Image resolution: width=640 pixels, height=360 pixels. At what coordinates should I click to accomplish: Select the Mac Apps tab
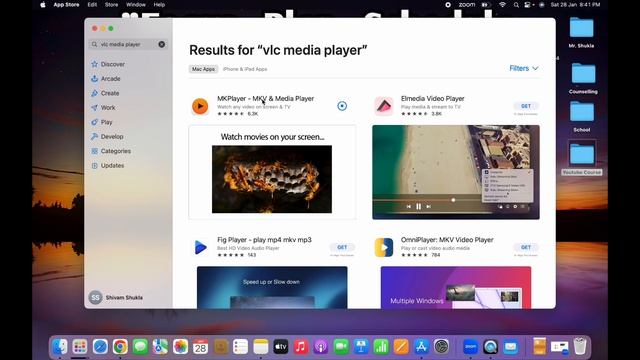coord(203,69)
